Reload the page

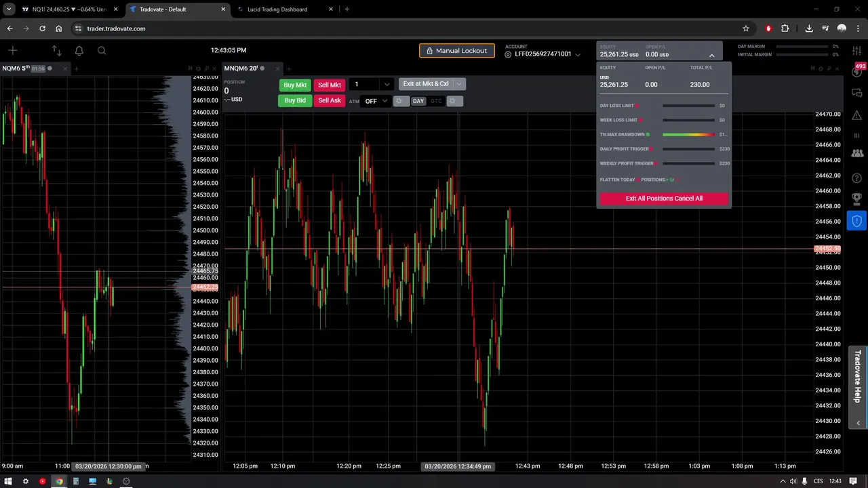pyautogui.click(x=42, y=28)
